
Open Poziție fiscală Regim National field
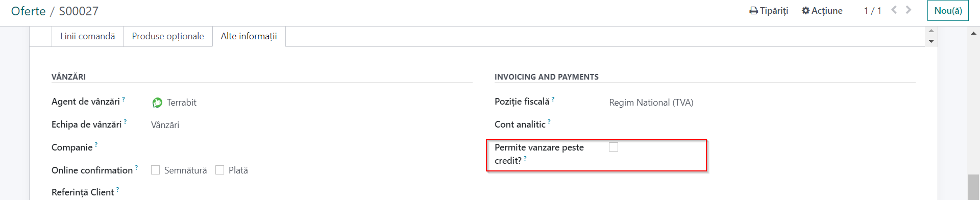pyautogui.click(x=651, y=103)
